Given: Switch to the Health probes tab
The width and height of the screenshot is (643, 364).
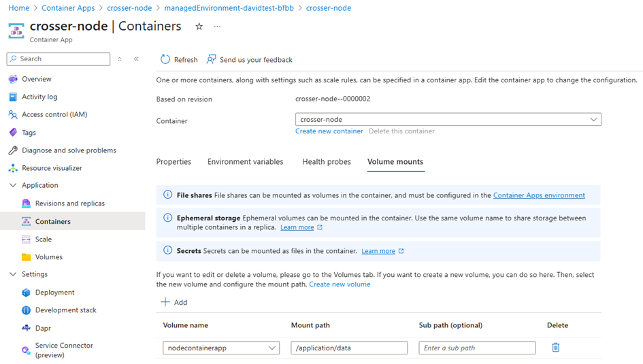Looking at the screenshot, I should 327,161.
